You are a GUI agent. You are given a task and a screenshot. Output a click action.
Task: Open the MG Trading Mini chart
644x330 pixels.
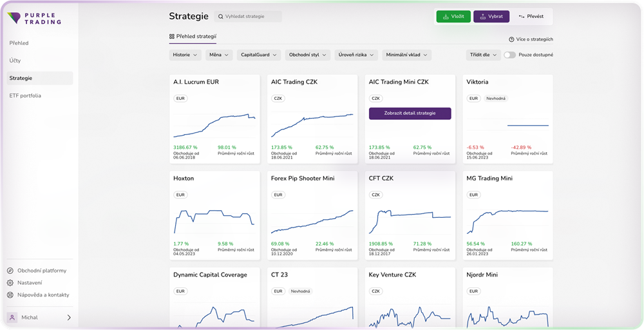(x=507, y=221)
